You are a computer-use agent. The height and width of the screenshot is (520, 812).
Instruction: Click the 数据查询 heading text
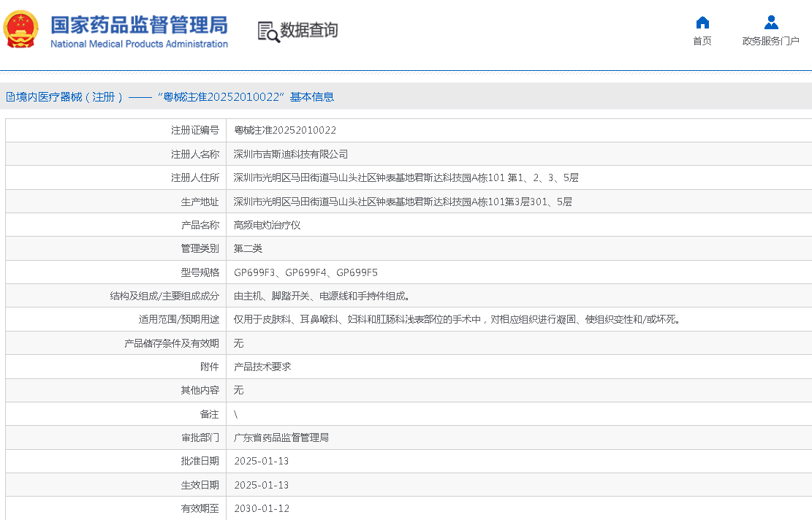[309, 31]
